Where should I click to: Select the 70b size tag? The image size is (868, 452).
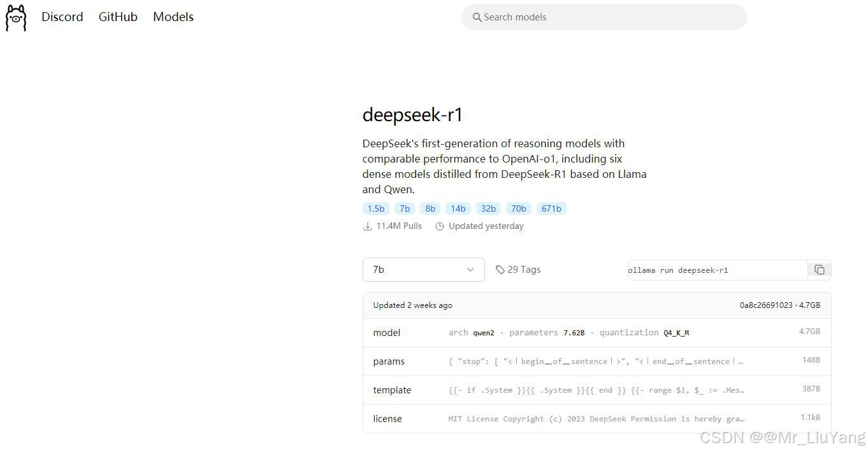pyautogui.click(x=518, y=208)
